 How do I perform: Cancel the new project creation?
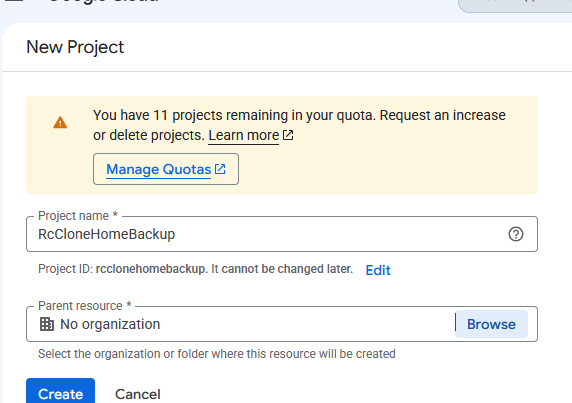(138, 394)
